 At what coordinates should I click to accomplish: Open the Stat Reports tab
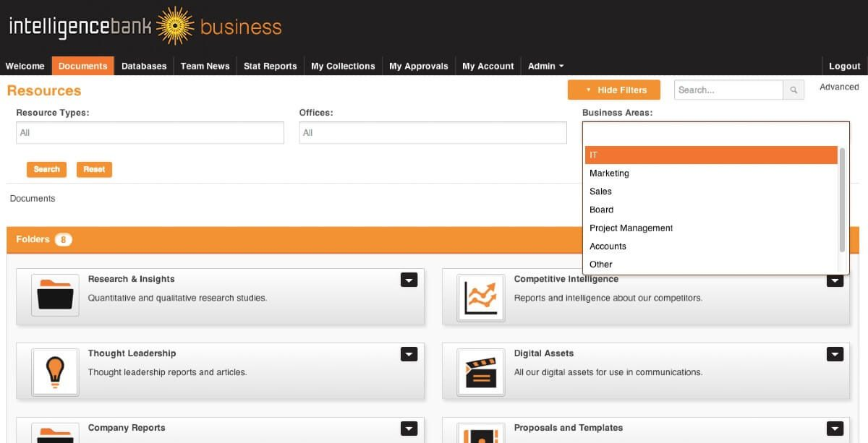tap(271, 66)
